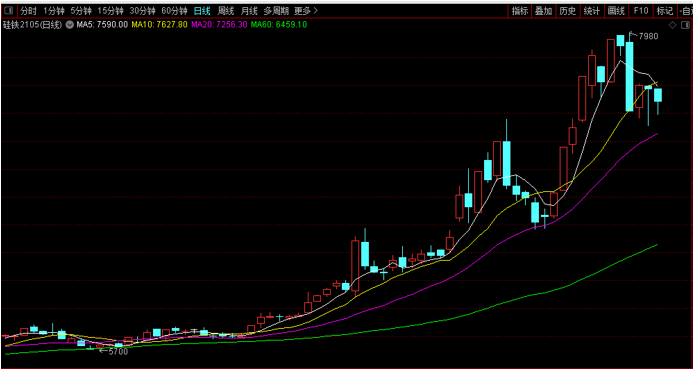The width and height of the screenshot is (700, 371).
Task: Choose the 60分钟 period tab
Action: (x=174, y=11)
